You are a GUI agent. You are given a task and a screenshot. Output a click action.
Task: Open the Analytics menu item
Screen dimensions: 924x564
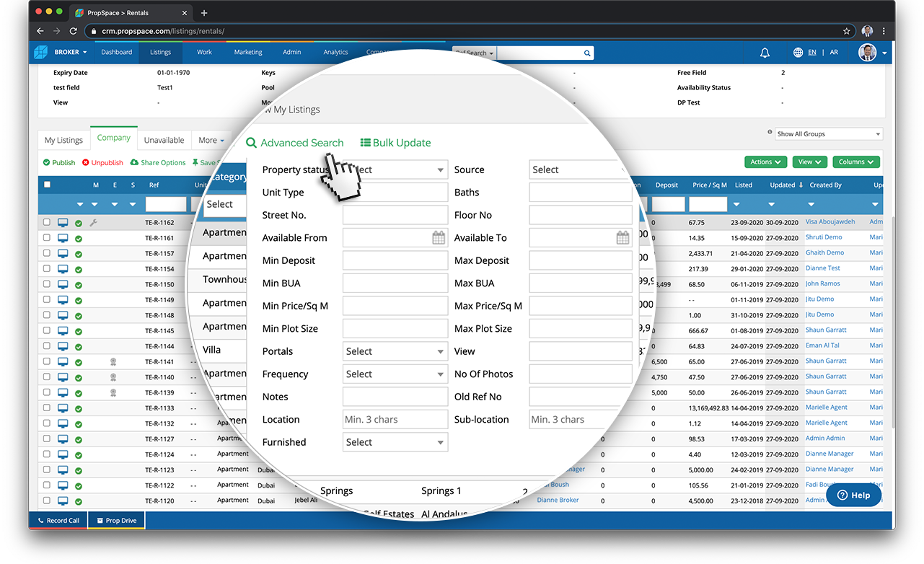(335, 53)
